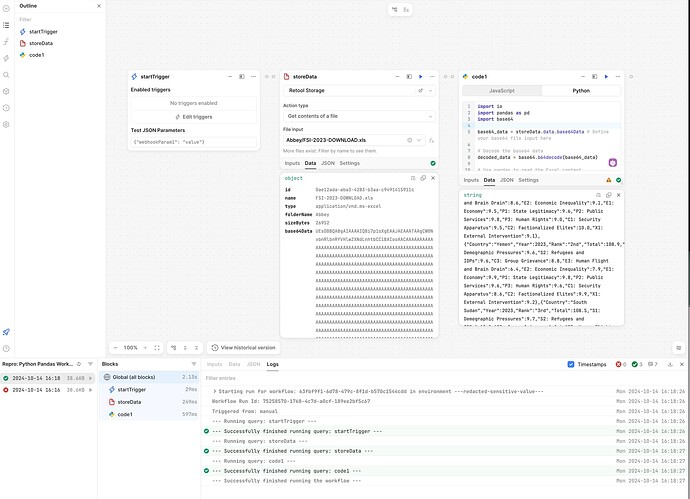
Task: Collapse the startTrigger block with the minus icon
Action: (x=230, y=77)
